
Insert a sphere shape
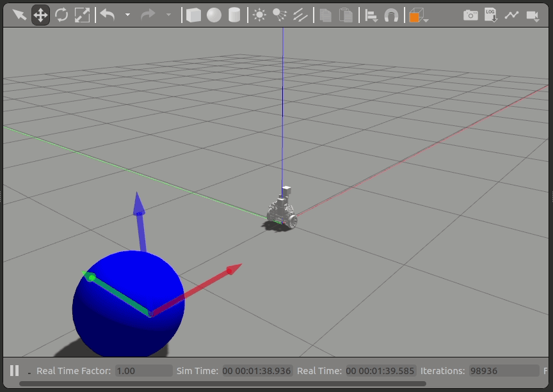214,15
